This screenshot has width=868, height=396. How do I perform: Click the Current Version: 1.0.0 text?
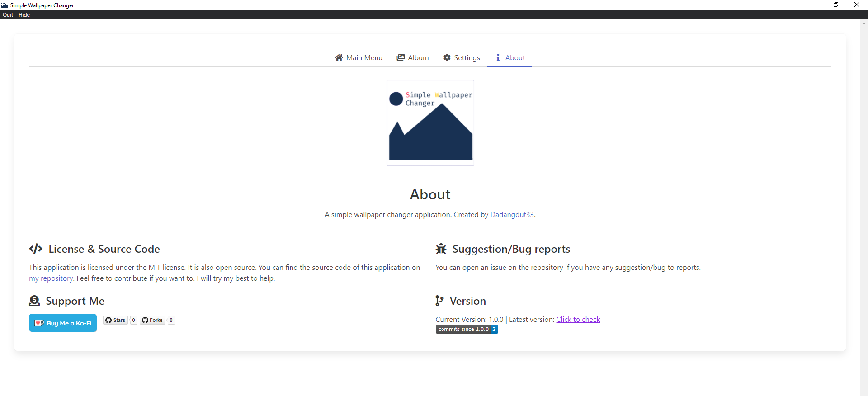(469, 320)
